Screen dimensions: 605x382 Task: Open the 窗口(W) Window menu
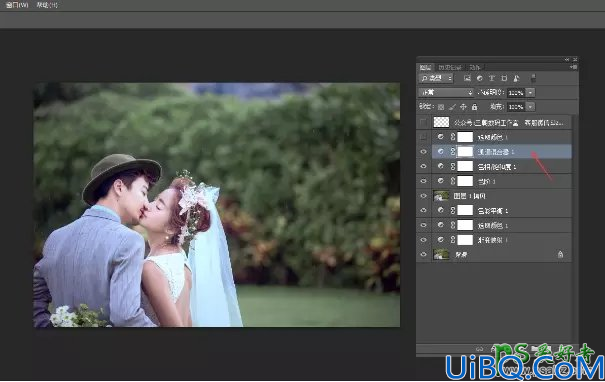tap(17, 5)
